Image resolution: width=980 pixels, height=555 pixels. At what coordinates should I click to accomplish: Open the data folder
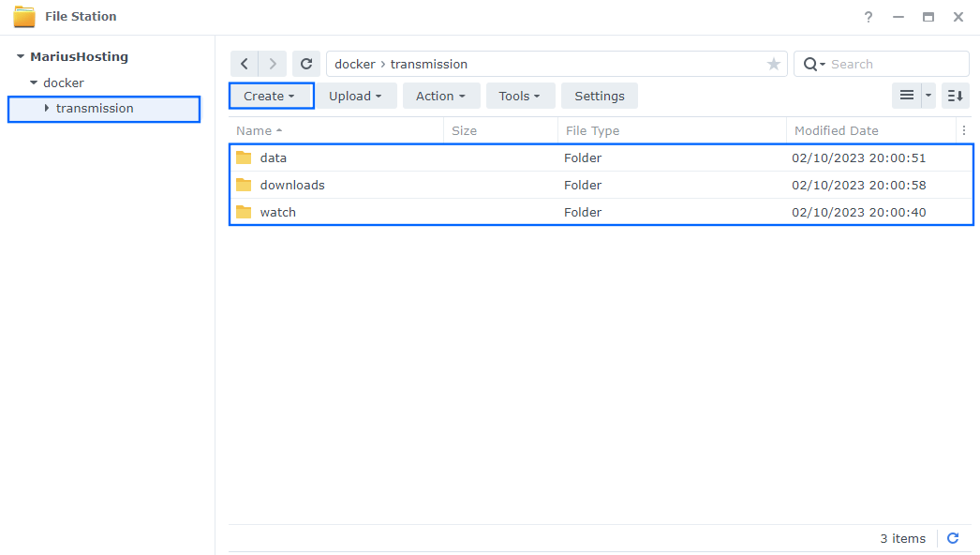[x=274, y=157]
